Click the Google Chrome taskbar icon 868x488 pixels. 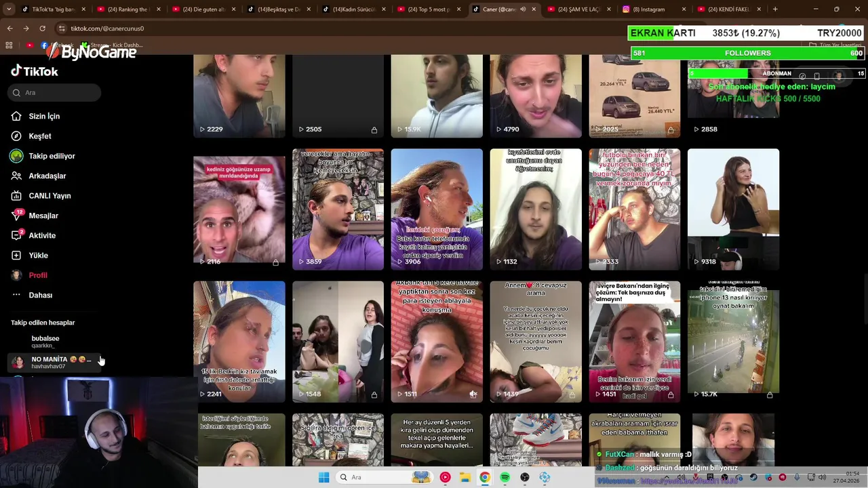485,477
